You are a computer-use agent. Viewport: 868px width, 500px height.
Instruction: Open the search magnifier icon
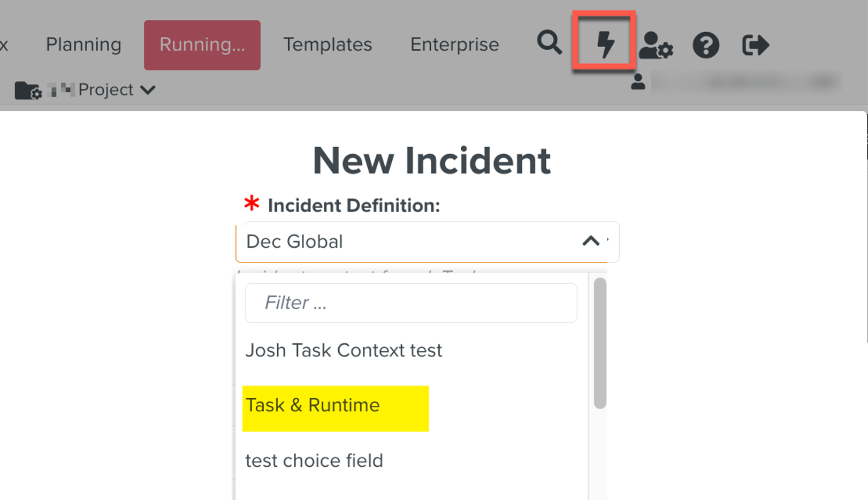549,43
